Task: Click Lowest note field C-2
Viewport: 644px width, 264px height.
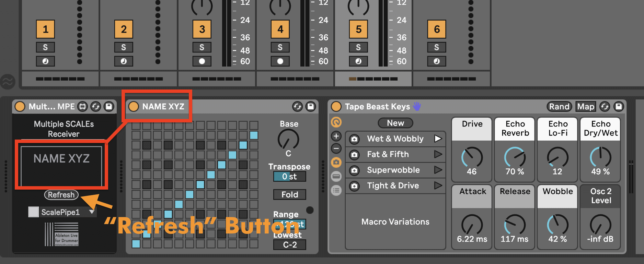Action: 290,245
